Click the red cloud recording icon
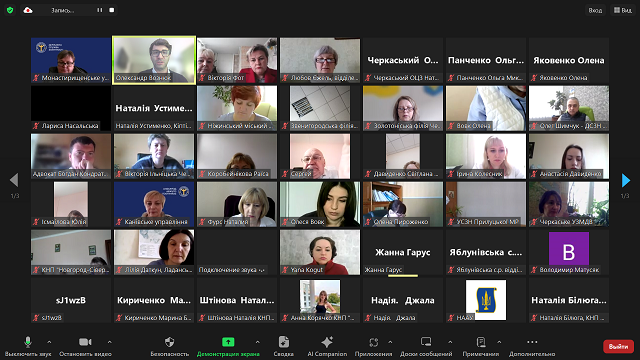Viewport: 640px width, 360px height. (x=28, y=10)
